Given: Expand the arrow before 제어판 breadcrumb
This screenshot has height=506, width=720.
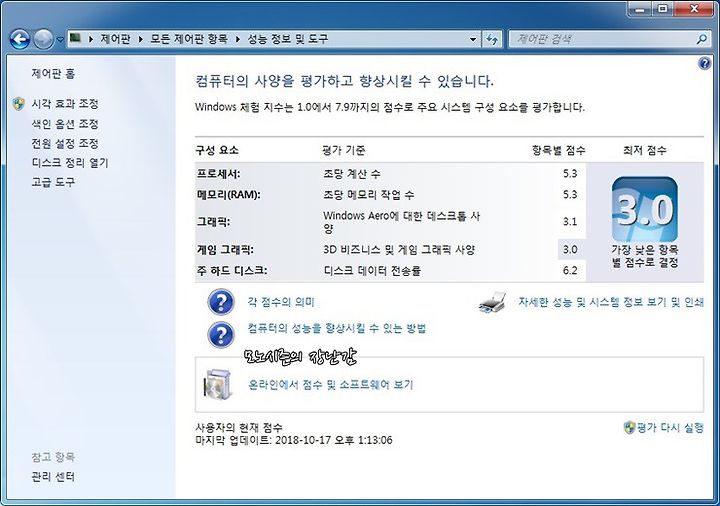Looking at the screenshot, I should [x=90, y=39].
